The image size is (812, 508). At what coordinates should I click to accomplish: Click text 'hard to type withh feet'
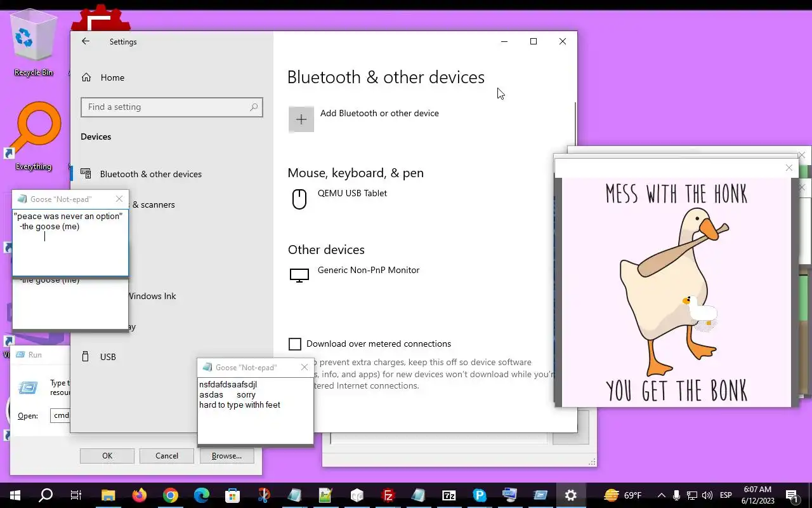[240, 405]
